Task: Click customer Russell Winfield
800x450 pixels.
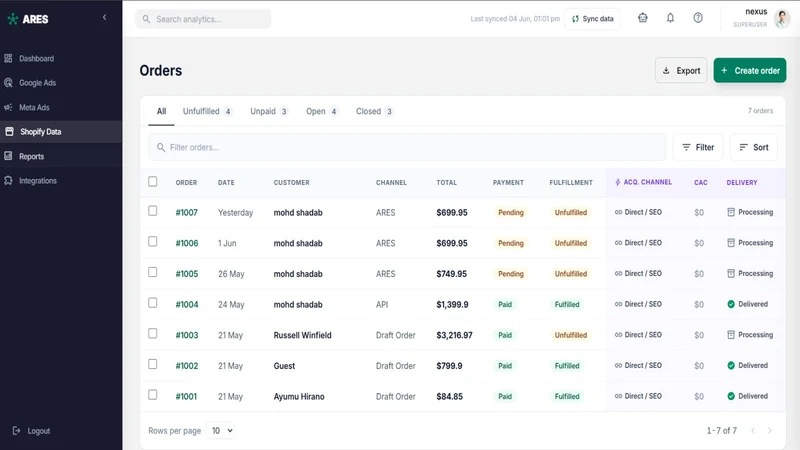Action: click(303, 335)
